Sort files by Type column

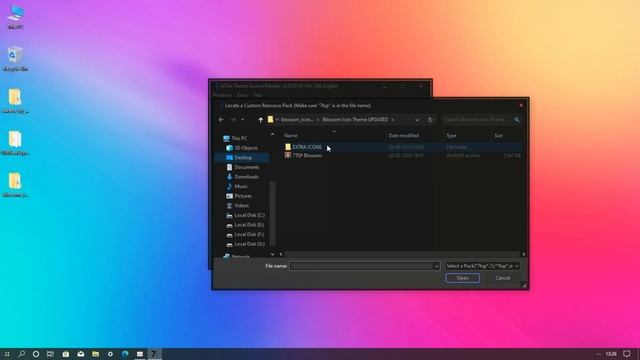coord(451,135)
